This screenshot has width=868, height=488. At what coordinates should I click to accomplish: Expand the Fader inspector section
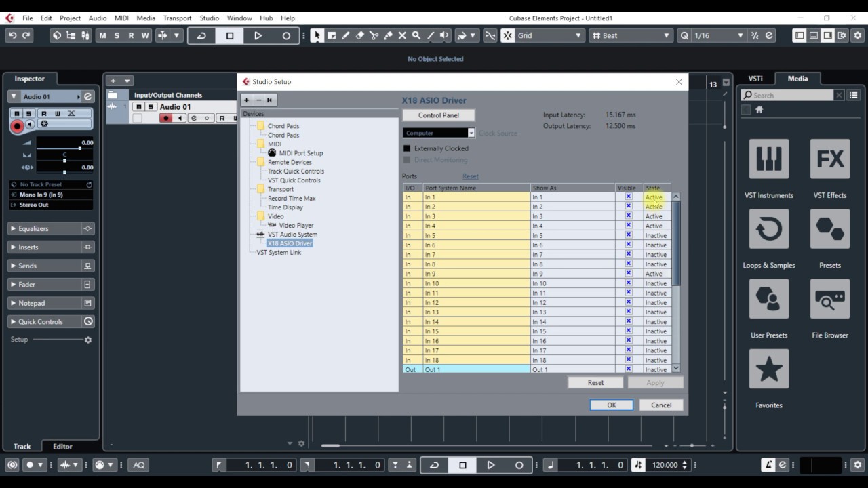point(51,285)
